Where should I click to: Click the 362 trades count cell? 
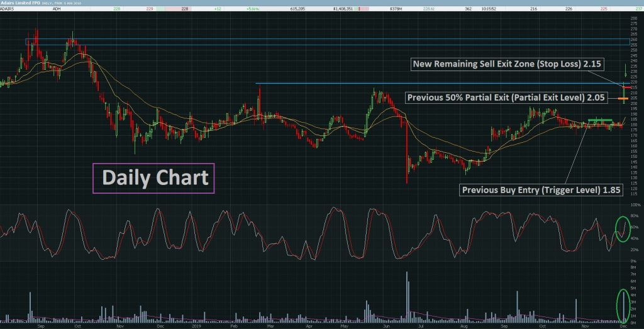tap(468, 9)
